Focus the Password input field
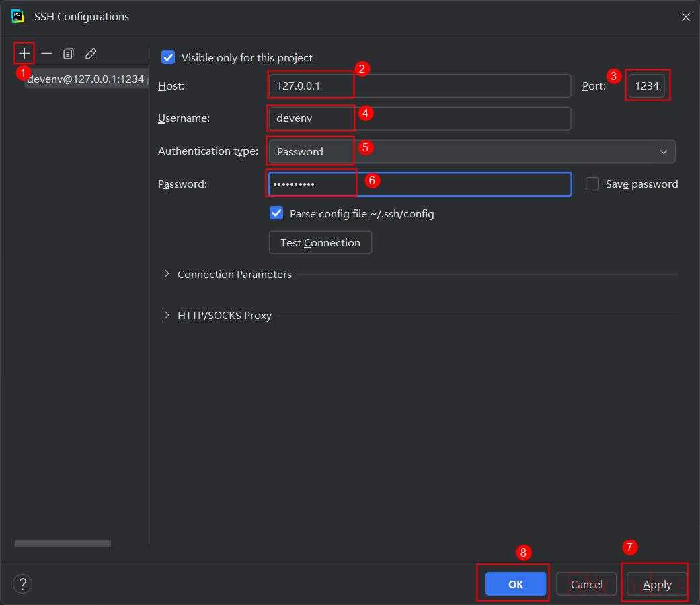 (x=420, y=184)
